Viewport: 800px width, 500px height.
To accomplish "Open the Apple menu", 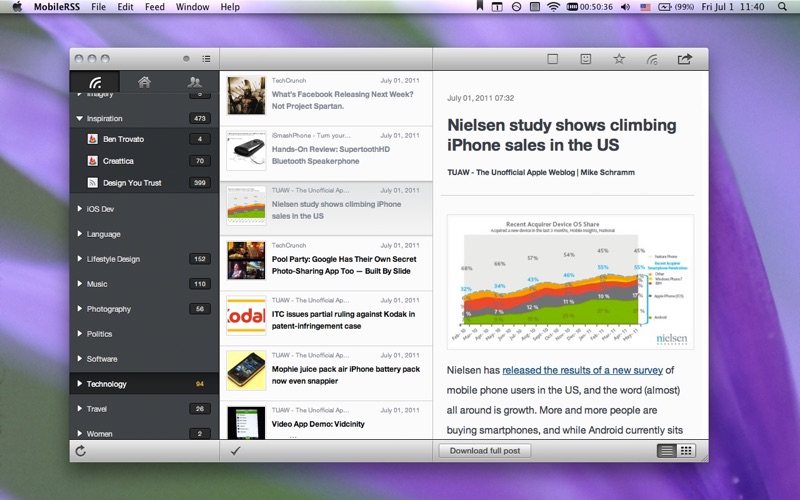I will (17, 7).
